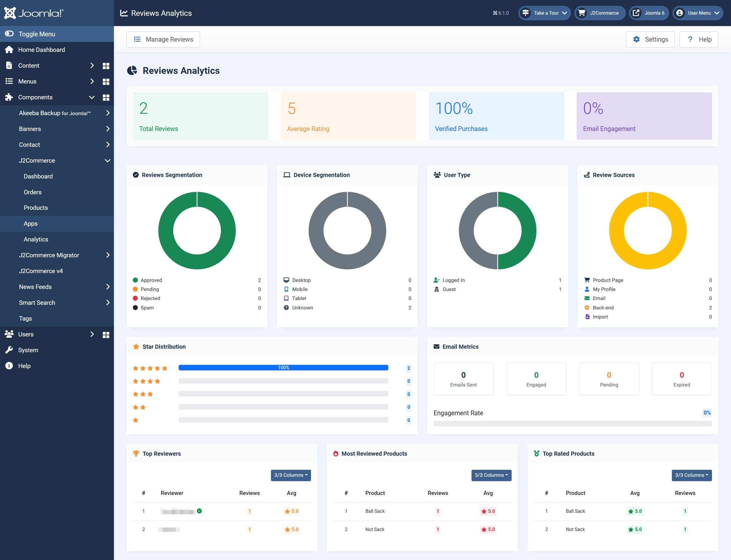This screenshot has height=560, width=731.
Task: Open the Take a Tour dropdown
Action: click(544, 13)
